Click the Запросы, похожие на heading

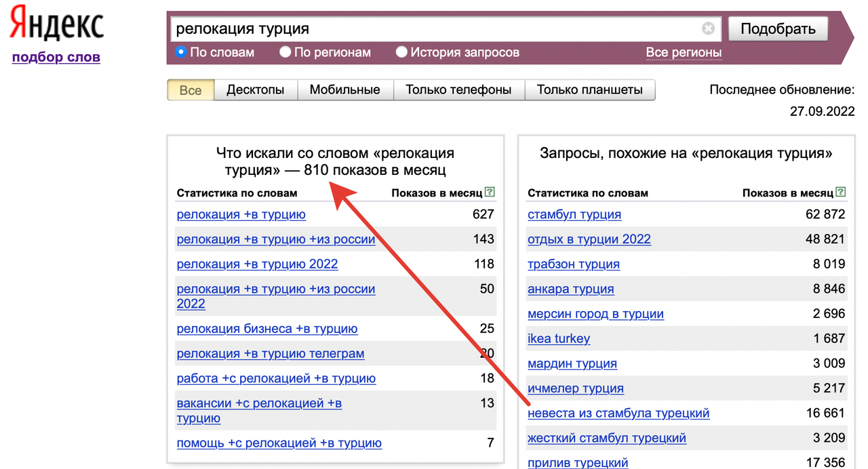[x=686, y=153]
